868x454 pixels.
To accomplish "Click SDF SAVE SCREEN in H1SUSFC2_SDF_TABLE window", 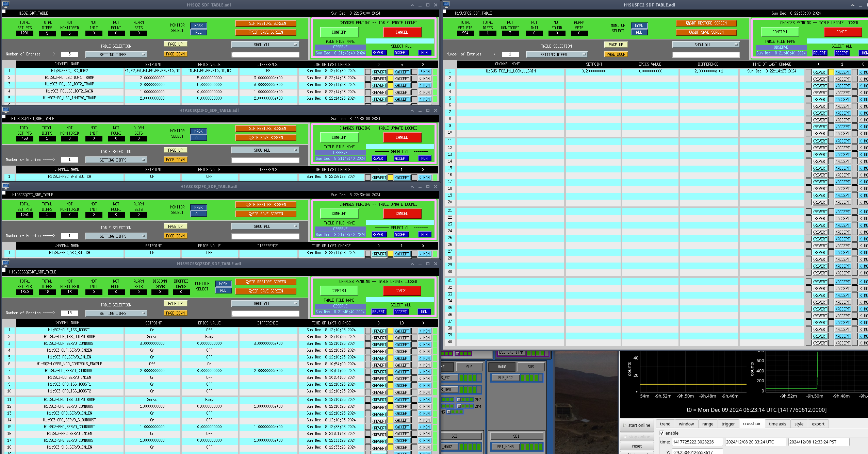I will tap(706, 32).
